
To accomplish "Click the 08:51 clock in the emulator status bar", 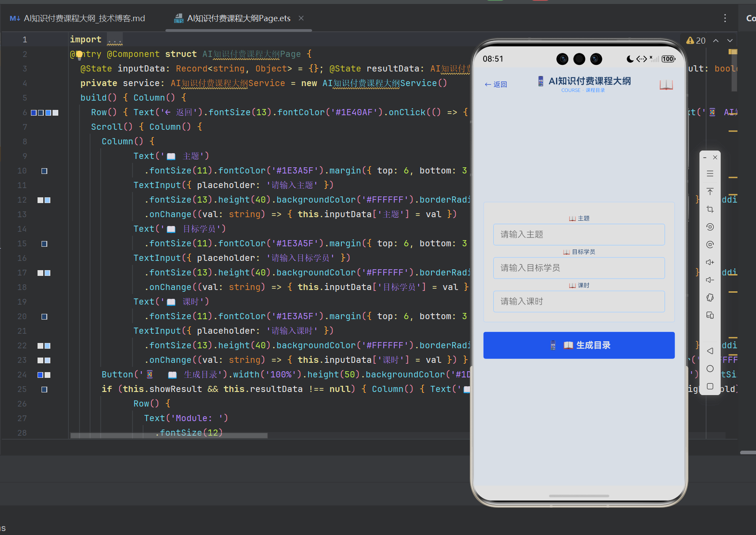I will tap(493, 59).
